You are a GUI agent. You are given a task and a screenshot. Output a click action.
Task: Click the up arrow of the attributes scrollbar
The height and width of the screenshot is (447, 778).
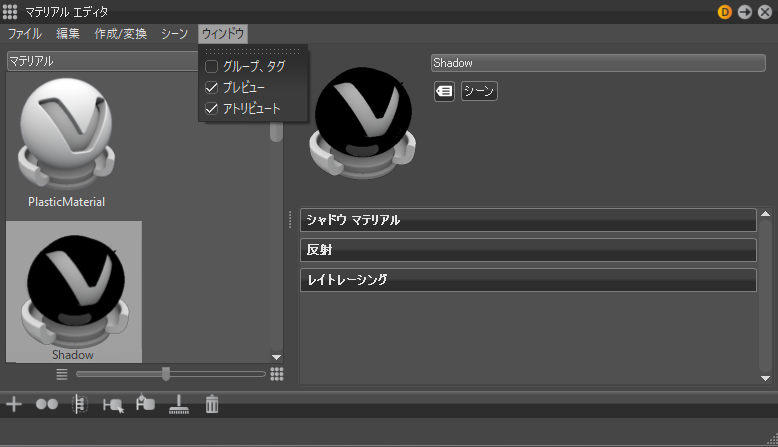[x=766, y=213]
